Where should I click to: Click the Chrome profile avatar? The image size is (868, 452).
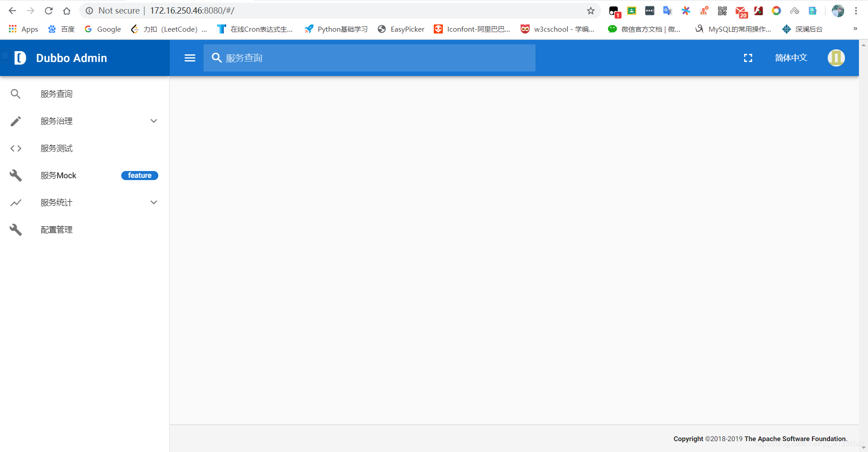838,10
